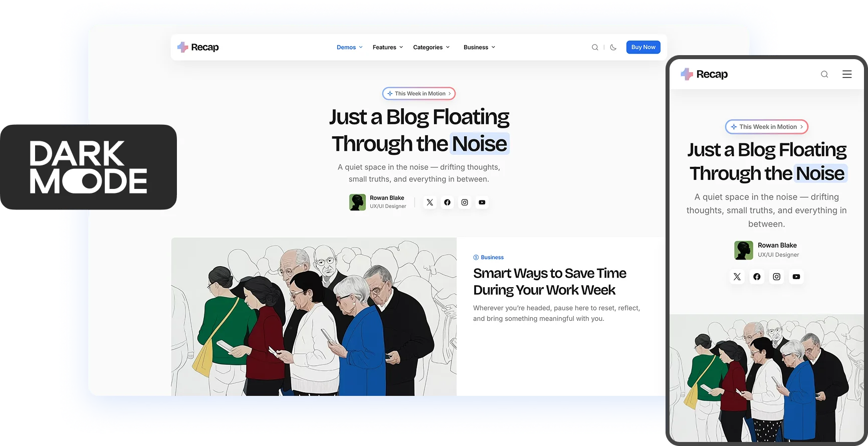Open the Facebook icon in desktop hero
868x446 pixels.
point(447,202)
